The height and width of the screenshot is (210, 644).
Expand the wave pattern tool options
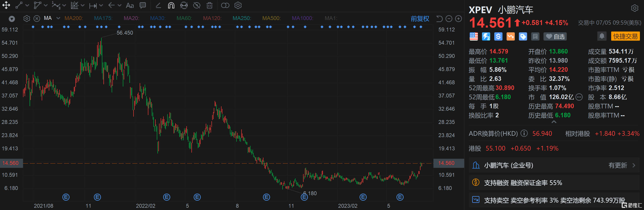click(x=64, y=5)
